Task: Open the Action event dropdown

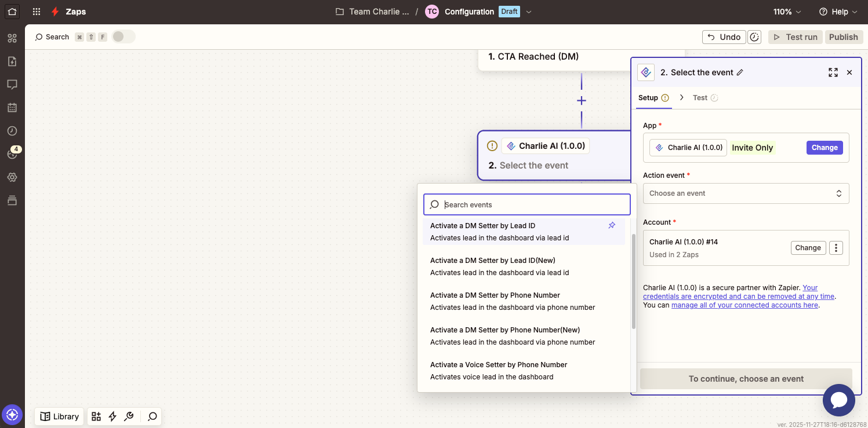Action: 746,193
